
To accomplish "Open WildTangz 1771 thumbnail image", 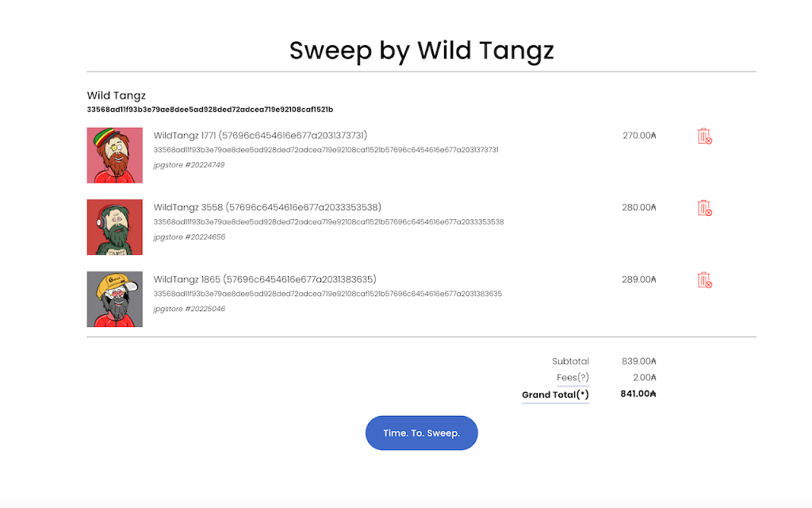I will [114, 155].
